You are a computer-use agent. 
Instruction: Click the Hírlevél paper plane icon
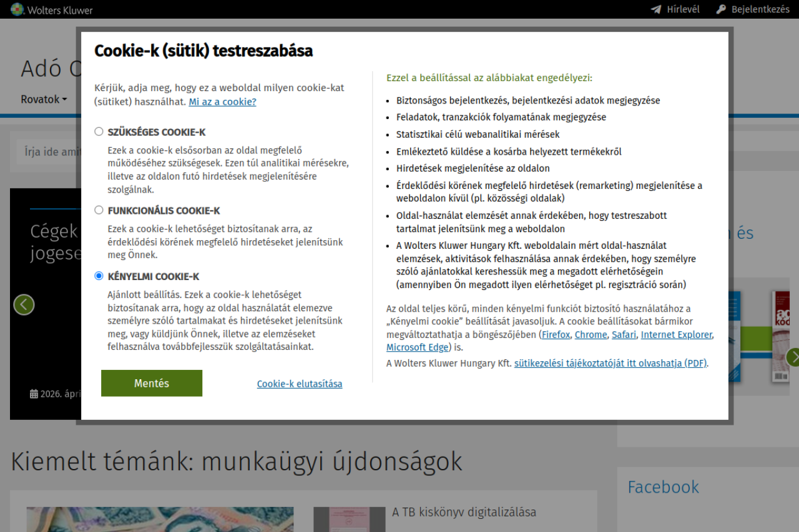coord(656,9)
